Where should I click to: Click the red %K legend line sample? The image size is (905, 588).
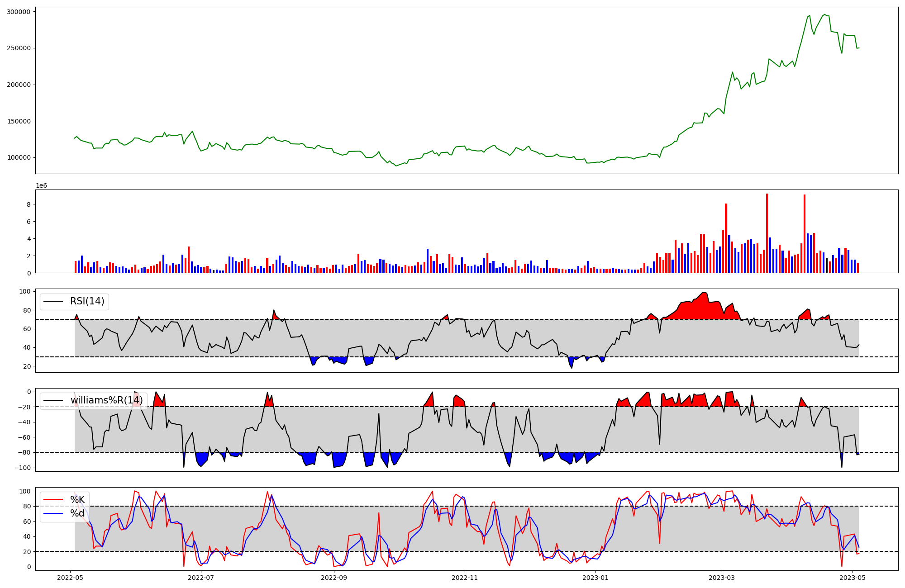click(x=53, y=499)
